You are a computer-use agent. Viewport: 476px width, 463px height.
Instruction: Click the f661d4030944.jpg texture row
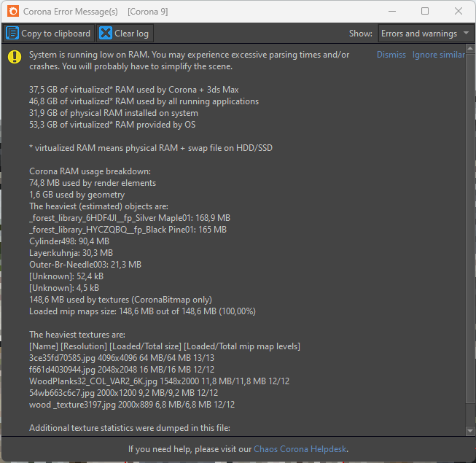point(122,370)
